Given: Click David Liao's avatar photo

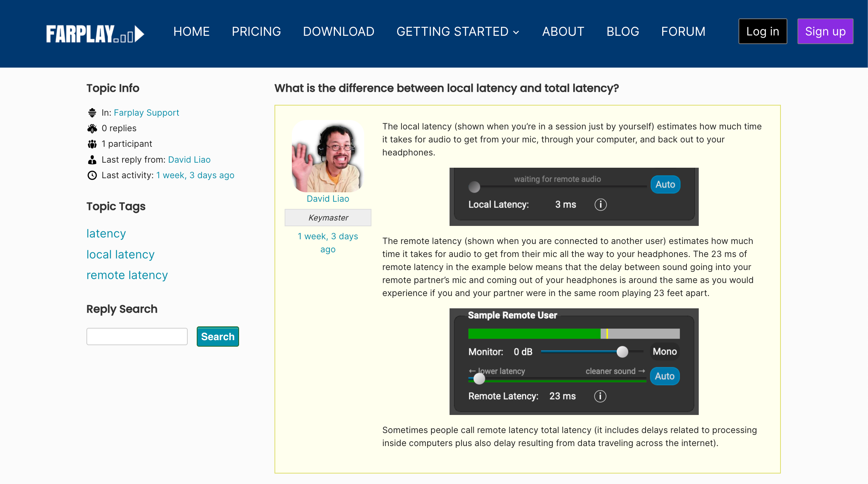Looking at the screenshot, I should 328,156.
